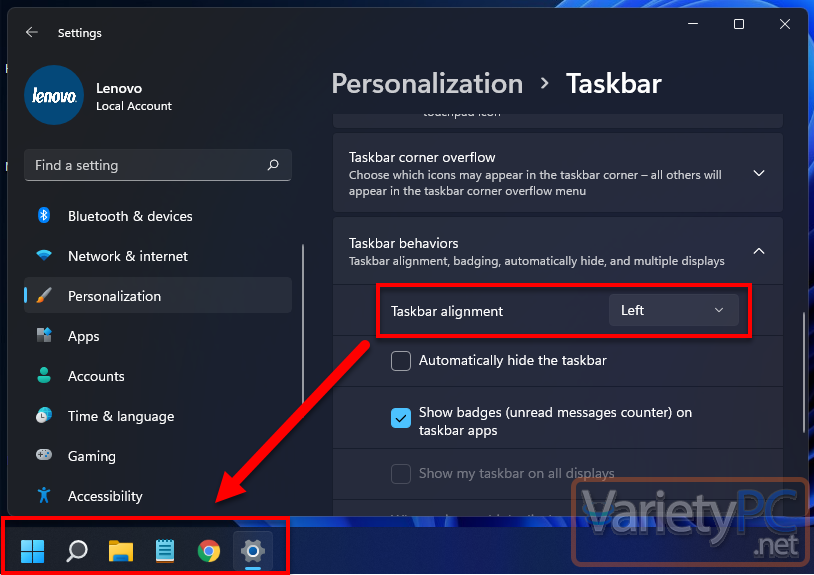
Task: Click the Find a setting search box
Action: [x=145, y=165]
